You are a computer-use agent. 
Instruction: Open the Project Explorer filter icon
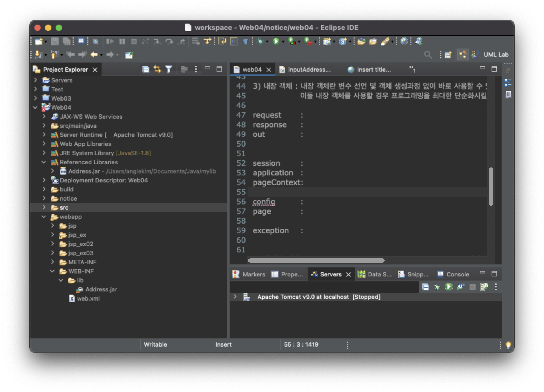tap(169, 70)
